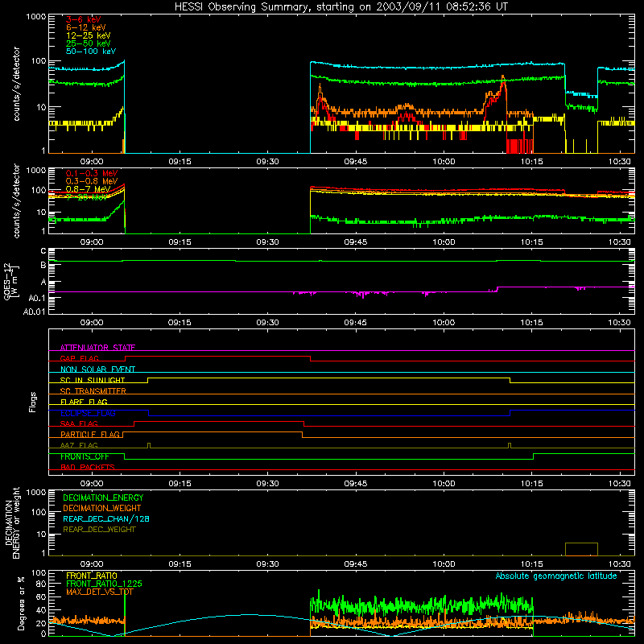Select the FLARE_FLAG label
644x644 pixels.
84,402
